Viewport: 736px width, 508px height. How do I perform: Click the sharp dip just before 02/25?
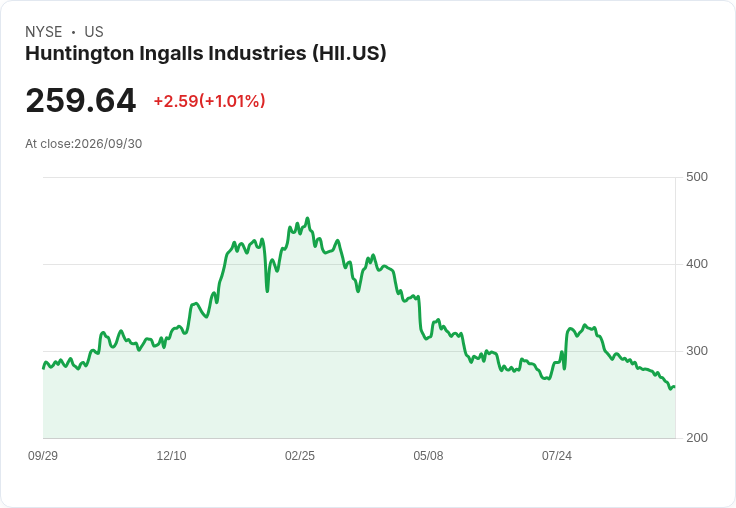267,291
